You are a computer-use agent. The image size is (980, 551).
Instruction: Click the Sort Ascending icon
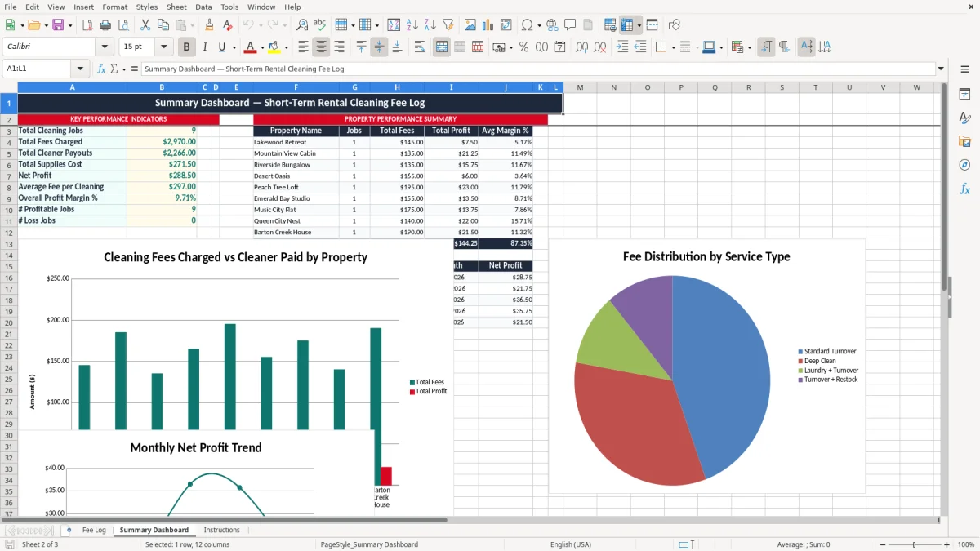click(x=412, y=25)
